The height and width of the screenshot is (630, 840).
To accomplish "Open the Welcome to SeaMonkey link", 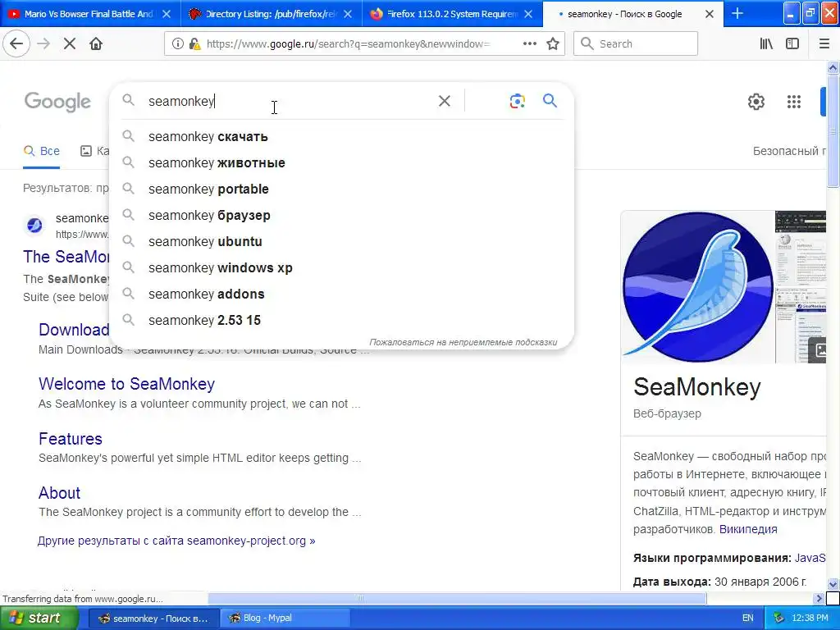I will coord(126,384).
